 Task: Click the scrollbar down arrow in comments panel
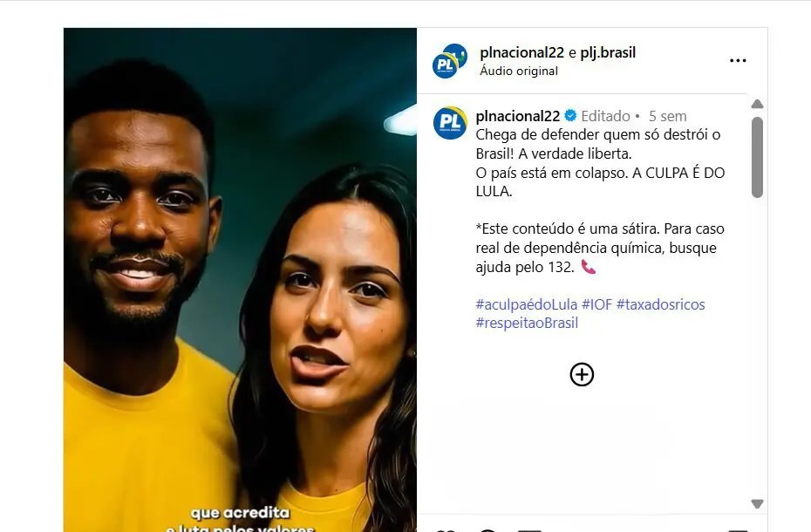click(x=757, y=503)
